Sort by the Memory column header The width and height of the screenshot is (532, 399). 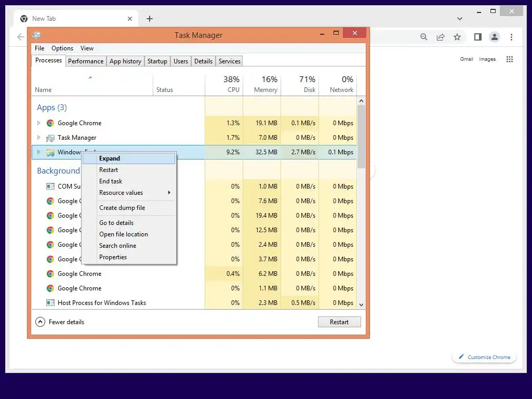point(262,84)
